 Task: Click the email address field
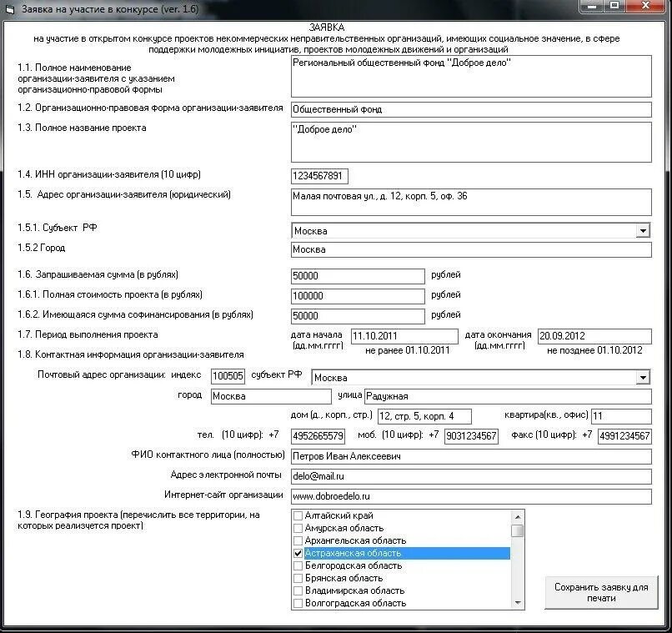[471, 476]
